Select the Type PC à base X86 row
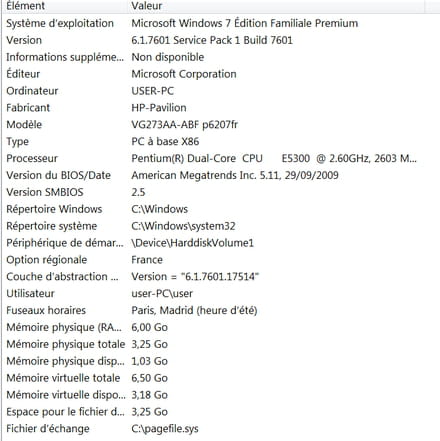This screenshot has height=441, width=440. click(221, 142)
